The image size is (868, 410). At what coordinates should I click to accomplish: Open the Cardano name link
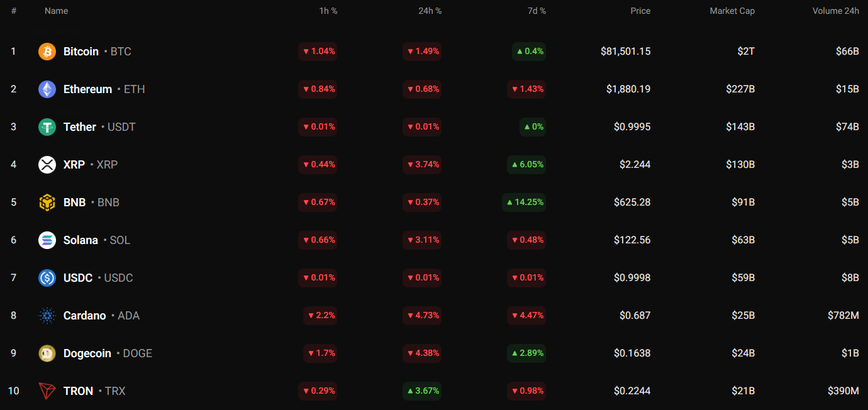coord(85,316)
